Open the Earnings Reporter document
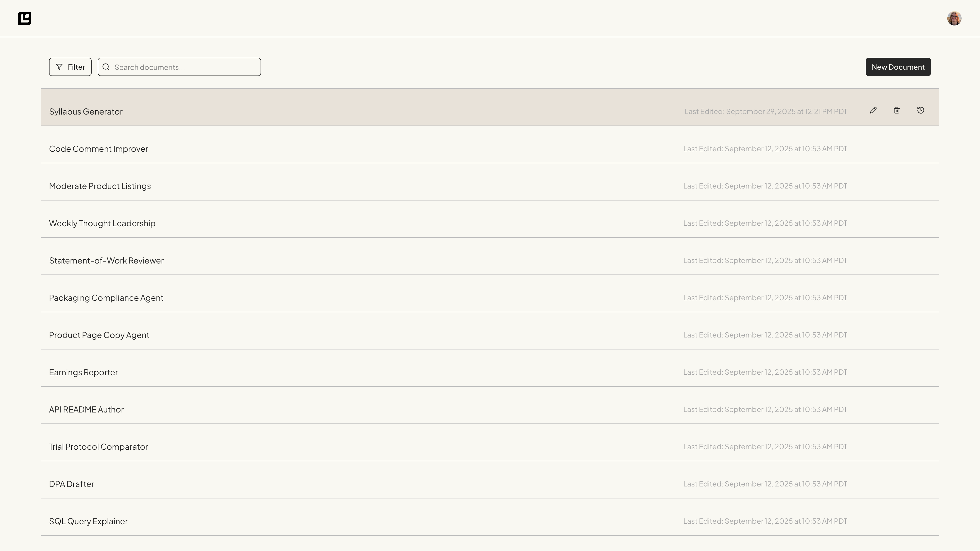 click(x=84, y=372)
